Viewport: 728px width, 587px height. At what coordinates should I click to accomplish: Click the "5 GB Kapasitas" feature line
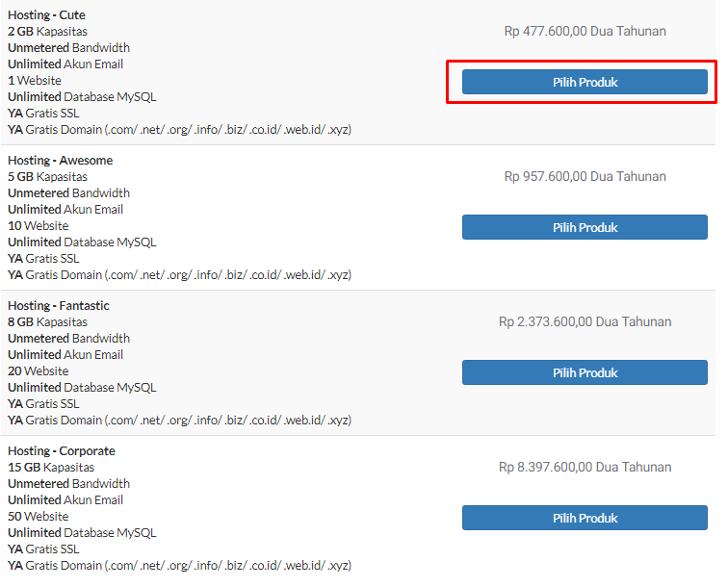(47, 177)
